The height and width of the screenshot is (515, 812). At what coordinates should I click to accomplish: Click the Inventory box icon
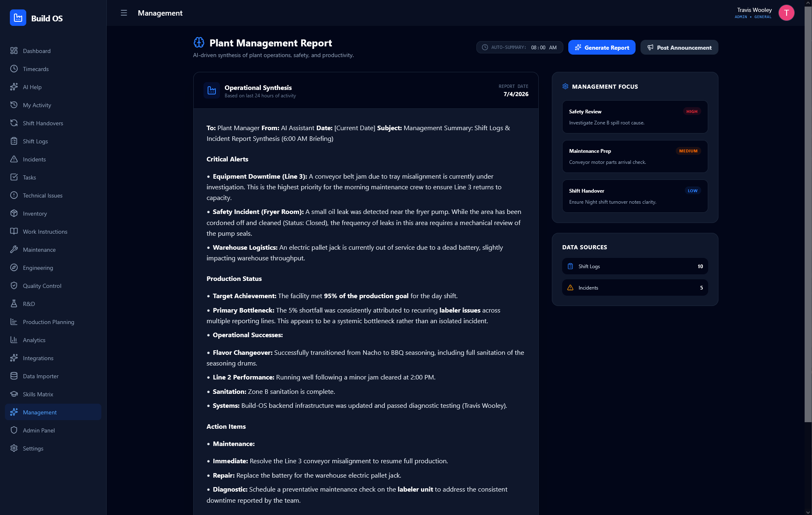click(x=14, y=213)
